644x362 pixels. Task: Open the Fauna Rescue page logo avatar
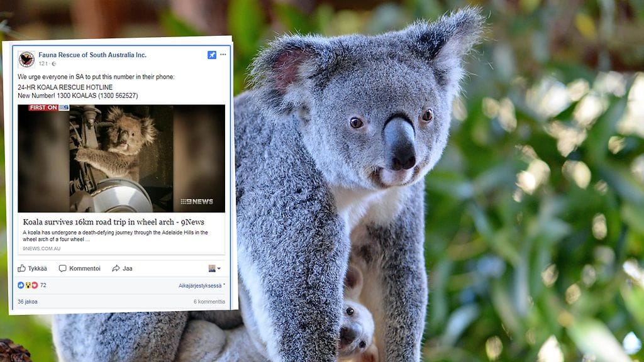point(26,58)
